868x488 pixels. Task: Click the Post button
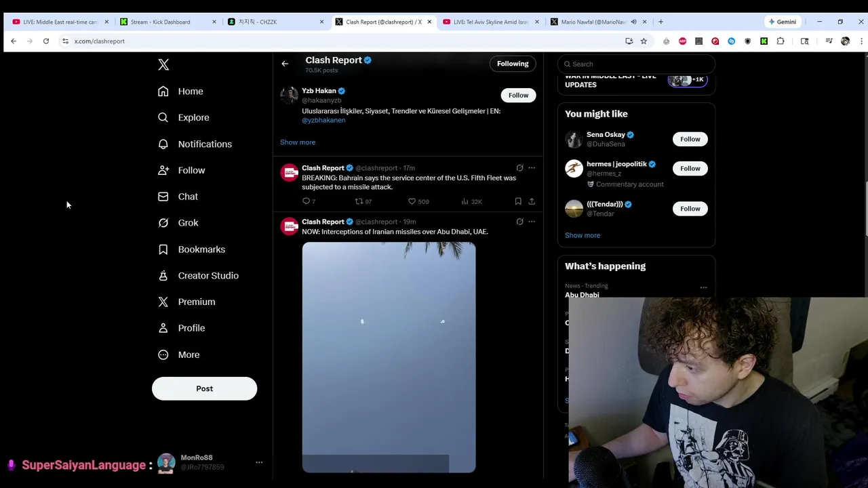point(204,388)
